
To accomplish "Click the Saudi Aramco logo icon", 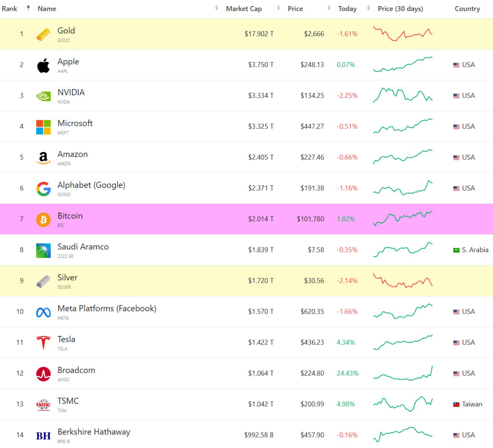I will coord(44,251).
